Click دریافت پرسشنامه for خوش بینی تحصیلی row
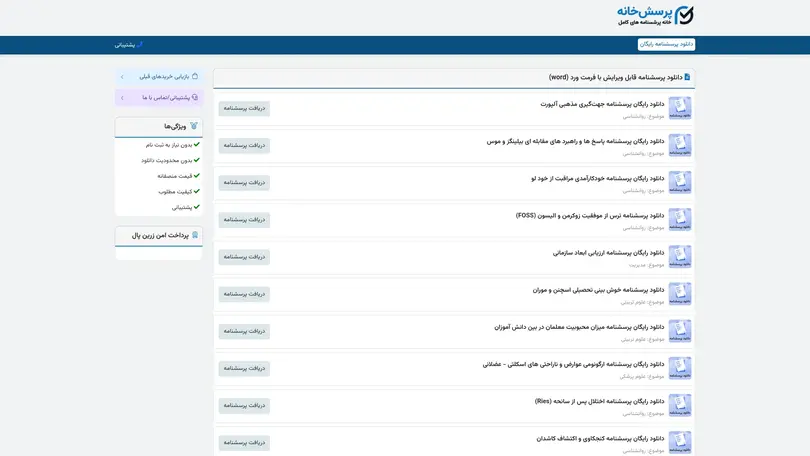This screenshot has width=810, height=456. click(x=244, y=294)
